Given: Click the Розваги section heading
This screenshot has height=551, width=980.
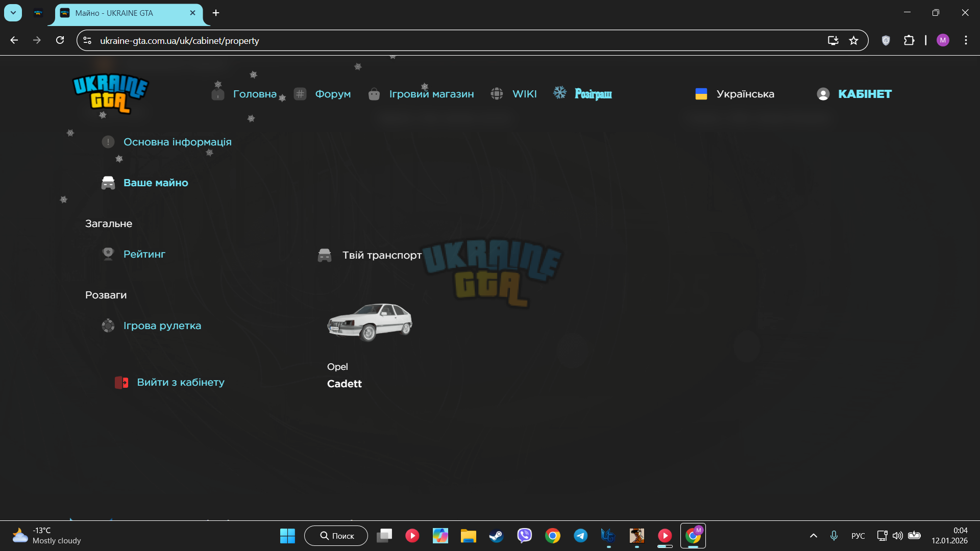Looking at the screenshot, I should 106,295.
